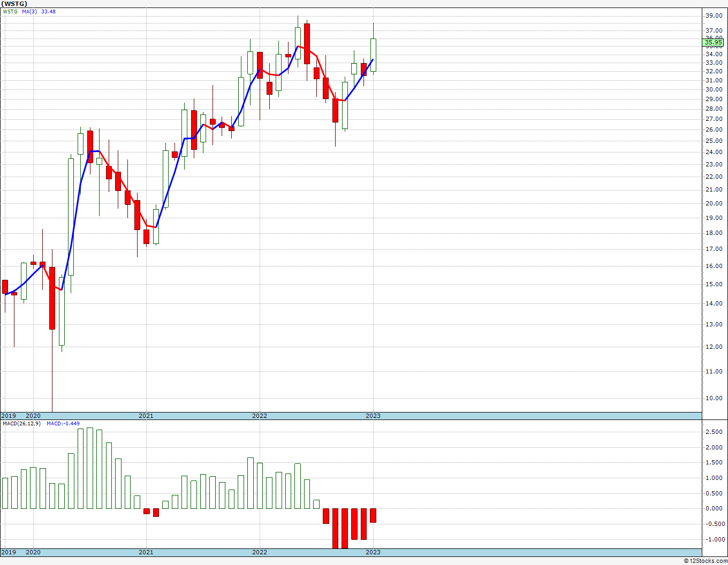
Task: Click the 22.00 price axis label
Action: coord(714,177)
